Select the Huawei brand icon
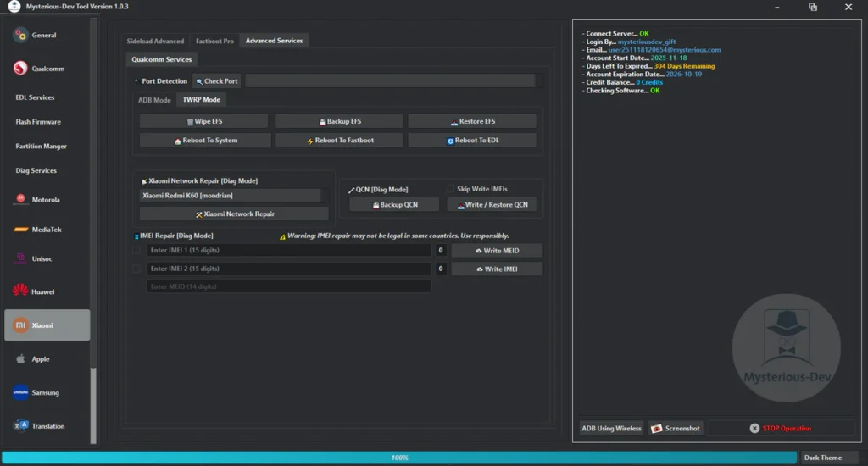 pos(21,291)
